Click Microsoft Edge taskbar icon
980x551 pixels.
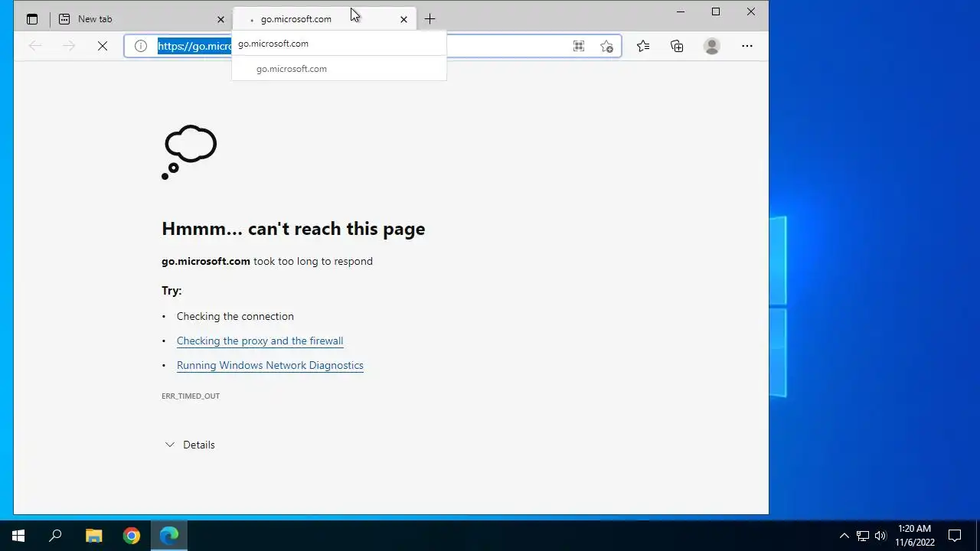click(169, 536)
